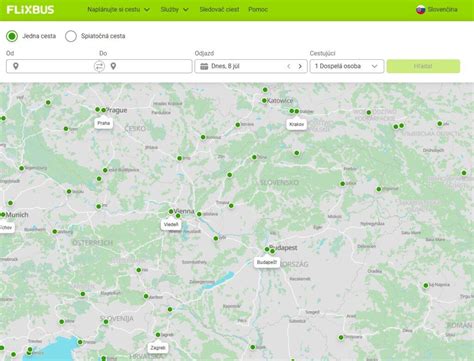Select the Košice stop marker
The width and height of the screenshot is (474, 361).
(342, 184)
